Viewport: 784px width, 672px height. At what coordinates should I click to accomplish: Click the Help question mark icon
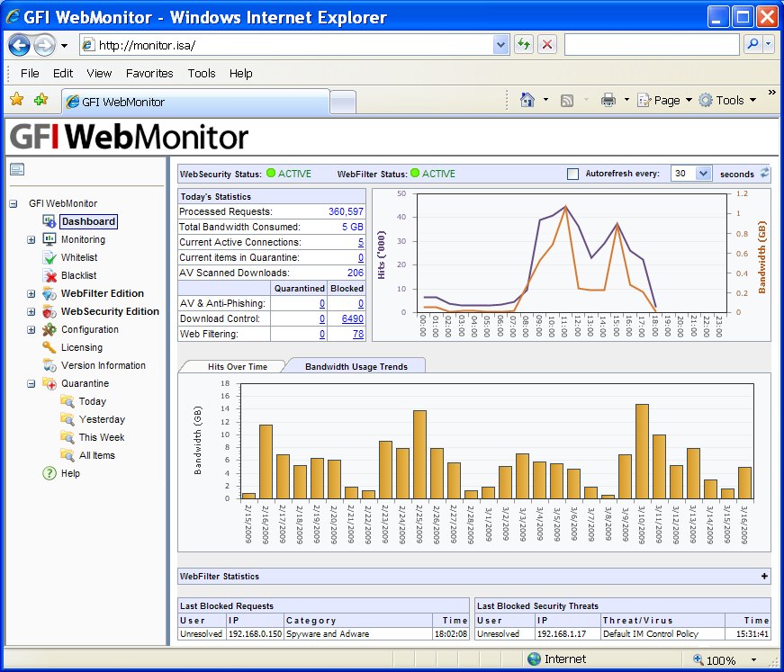tap(49, 473)
